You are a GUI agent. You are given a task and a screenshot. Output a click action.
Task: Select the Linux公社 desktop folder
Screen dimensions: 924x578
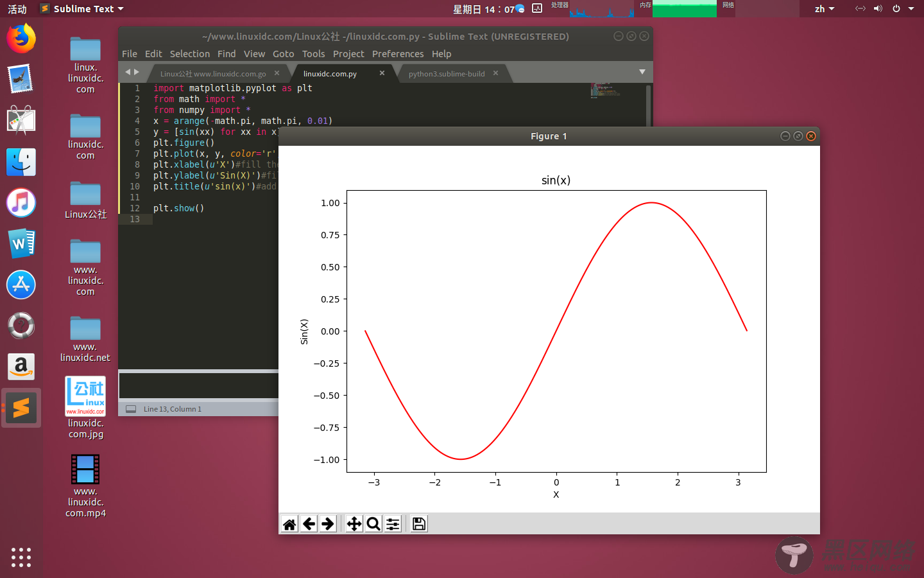pyautogui.click(x=85, y=200)
